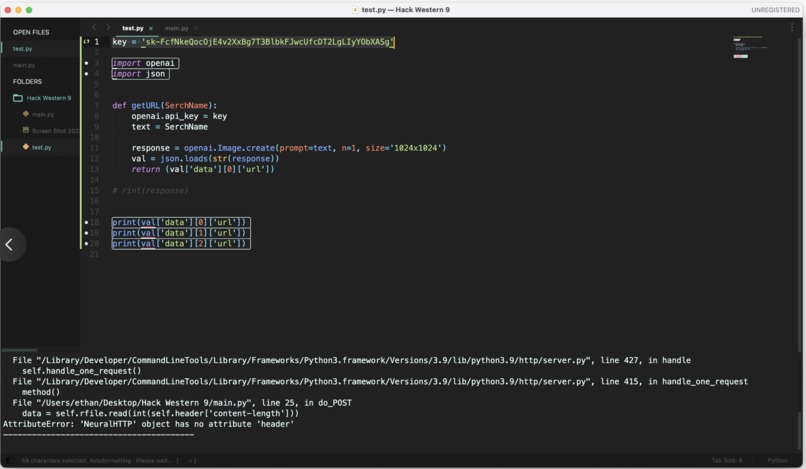Click the 'line 427, in handle' traceback text
Image resolution: width=806 pixels, height=469 pixels.
[x=646, y=360]
